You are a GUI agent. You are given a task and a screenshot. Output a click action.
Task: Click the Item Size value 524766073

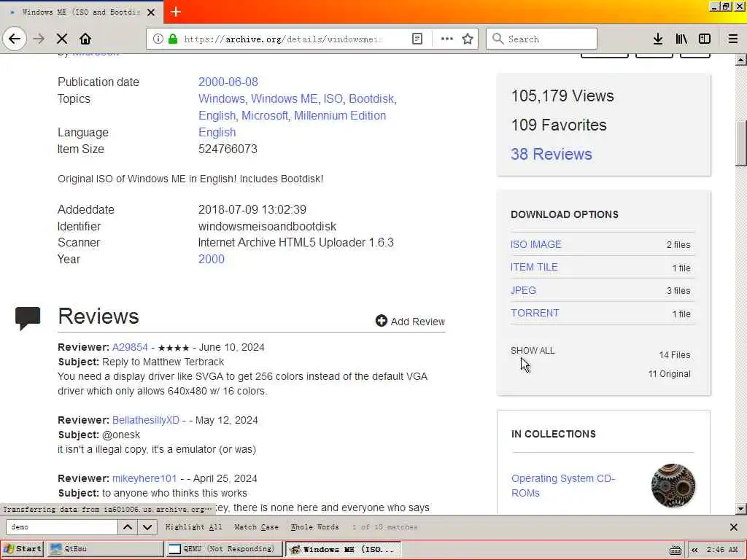tap(228, 149)
